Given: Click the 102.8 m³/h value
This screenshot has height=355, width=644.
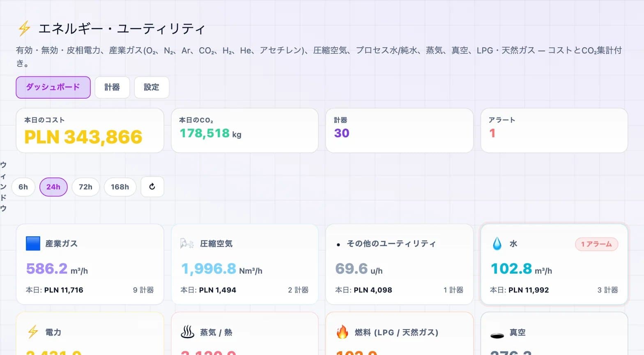Looking at the screenshot, I should coord(522,269).
